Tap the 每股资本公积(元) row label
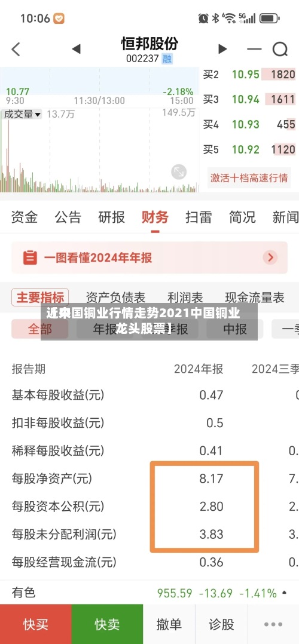The height and width of the screenshot is (644, 299). point(57,506)
